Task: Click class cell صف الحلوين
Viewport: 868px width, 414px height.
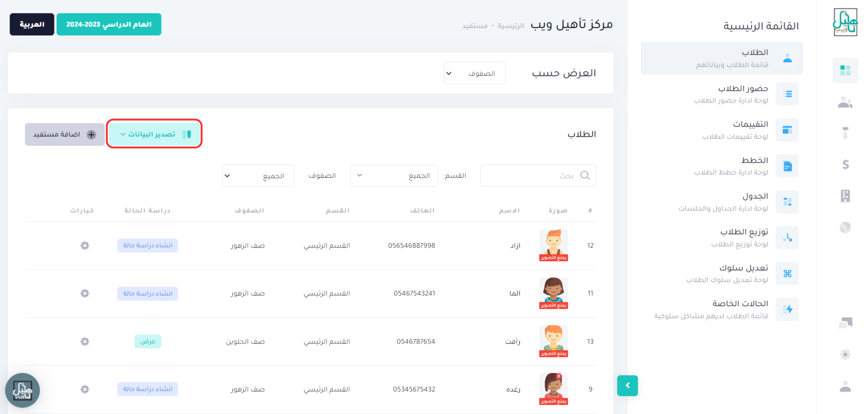Action: 245,342
